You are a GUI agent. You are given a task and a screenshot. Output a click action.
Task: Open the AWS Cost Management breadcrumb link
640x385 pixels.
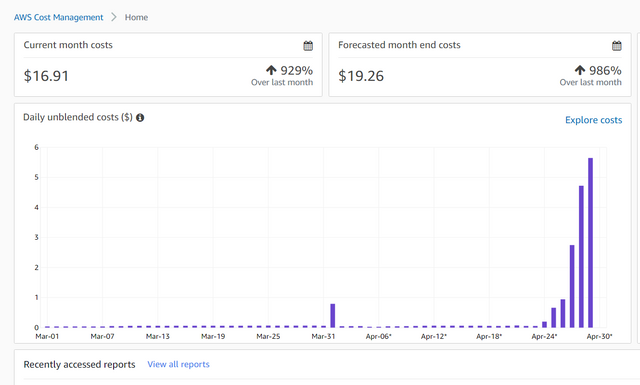pyautogui.click(x=58, y=17)
